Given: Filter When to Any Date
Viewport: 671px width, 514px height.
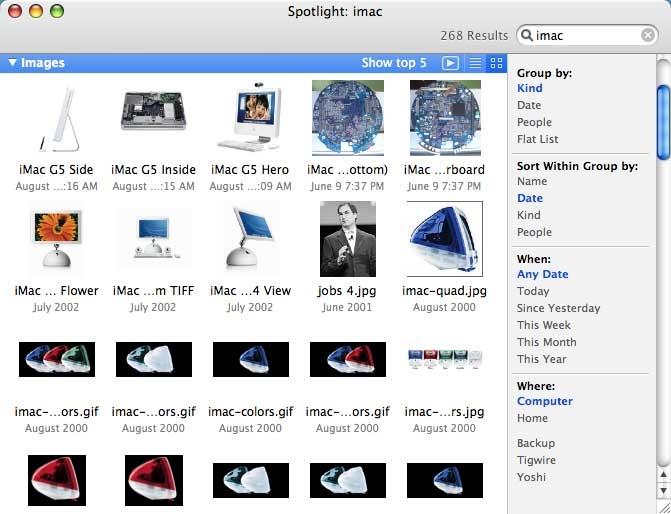Looking at the screenshot, I should (x=543, y=274).
